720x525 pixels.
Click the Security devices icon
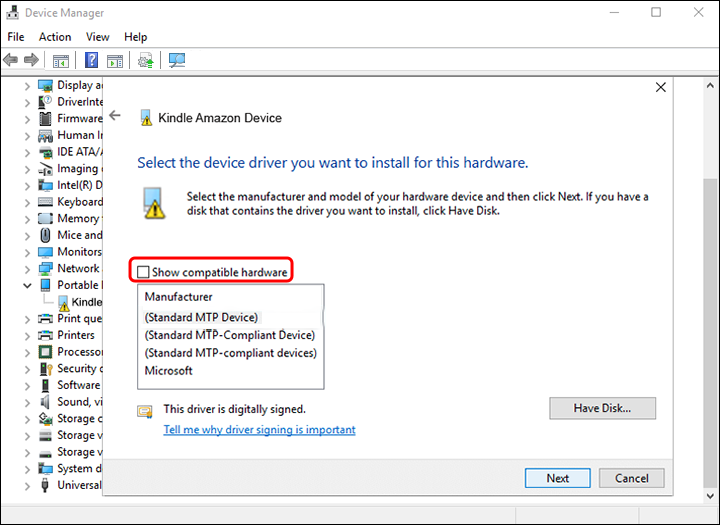[x=46, y=369]
